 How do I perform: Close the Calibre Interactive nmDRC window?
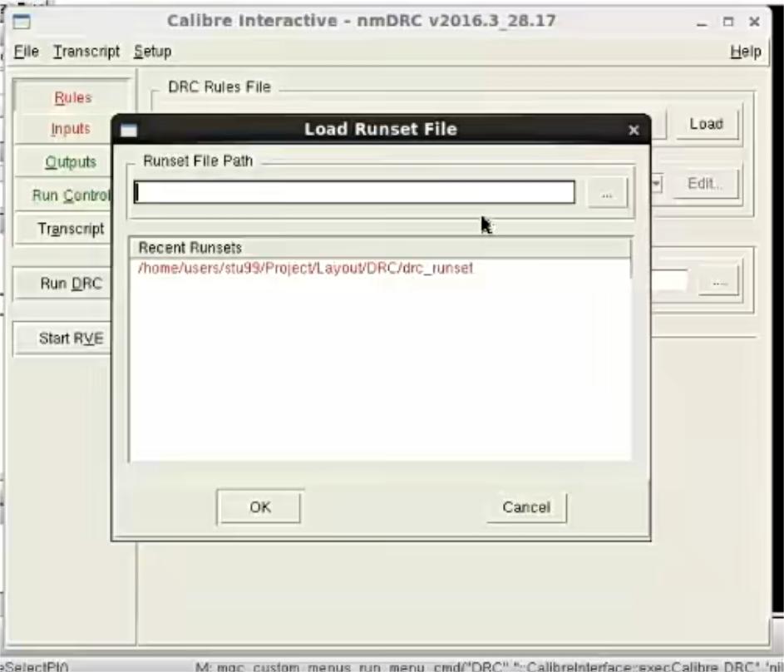click(x=754, y=22)
